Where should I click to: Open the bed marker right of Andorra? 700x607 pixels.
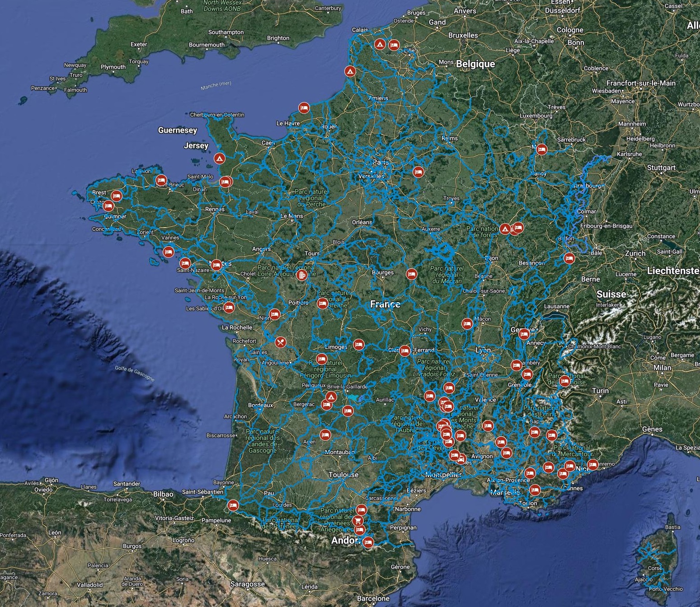coord(368,542)
